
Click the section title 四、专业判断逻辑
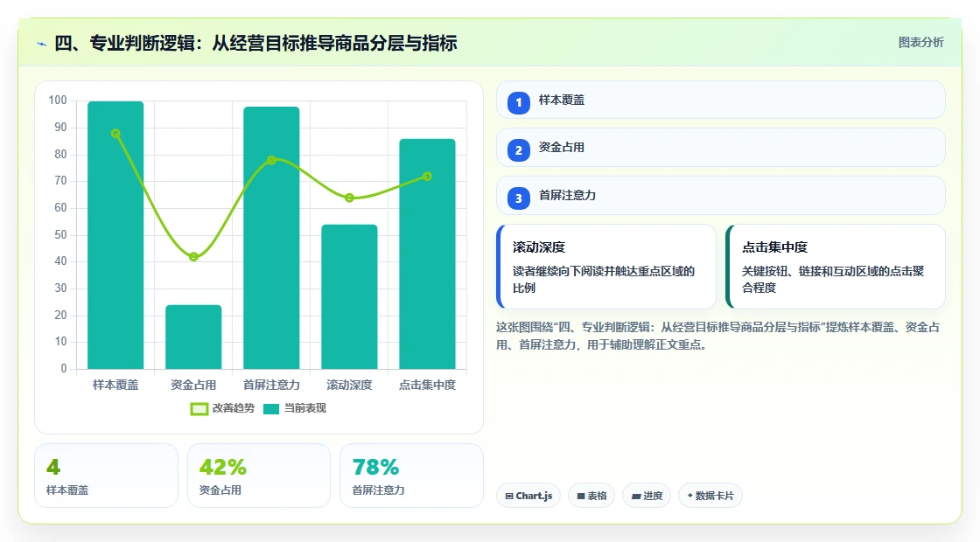coord(255,43)
